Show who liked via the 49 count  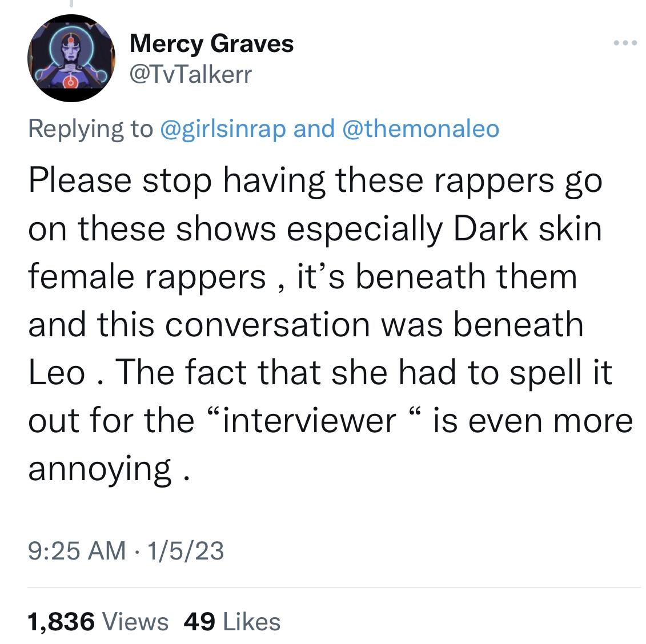[x=199, y=622]
